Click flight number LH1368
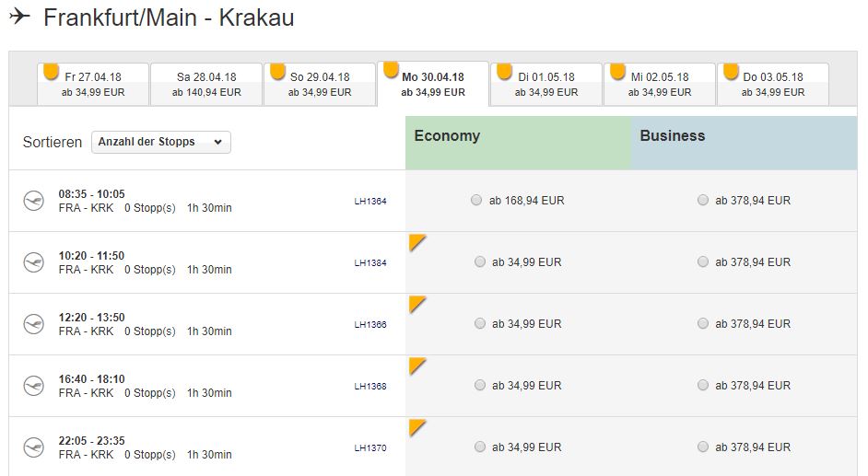 [x=370, y=386]
